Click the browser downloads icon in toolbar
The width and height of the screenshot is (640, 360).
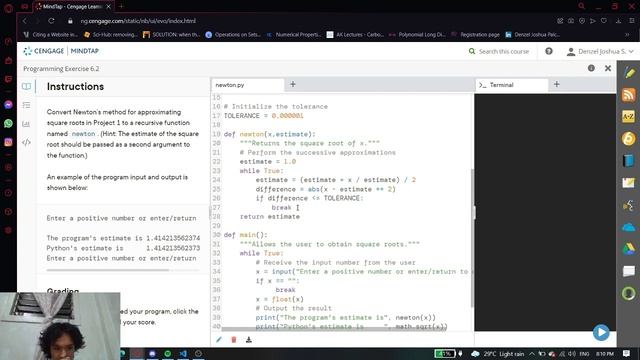pyautogui.click(x=618, y=21)
